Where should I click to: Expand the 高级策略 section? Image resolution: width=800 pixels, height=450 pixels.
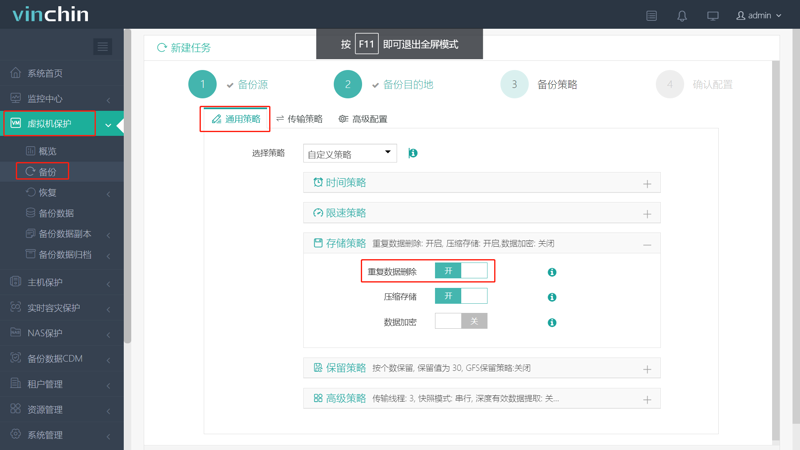(482, 398)
